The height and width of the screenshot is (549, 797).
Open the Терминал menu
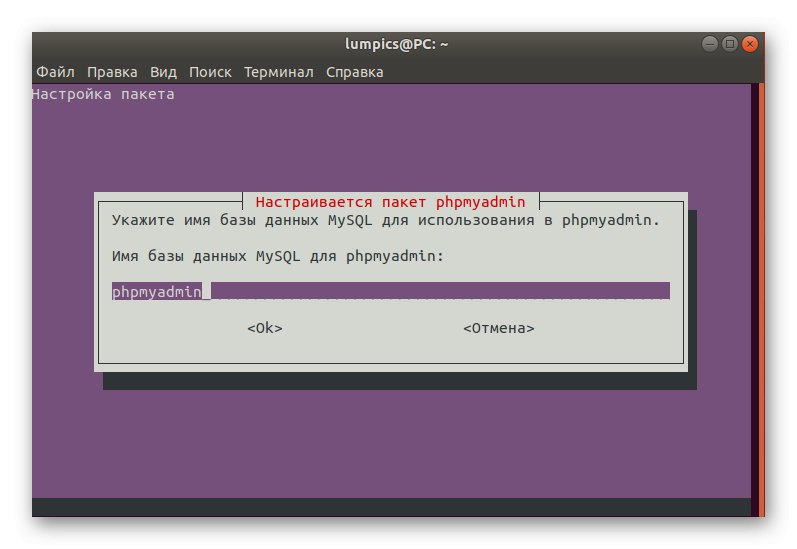pos(279,72)
